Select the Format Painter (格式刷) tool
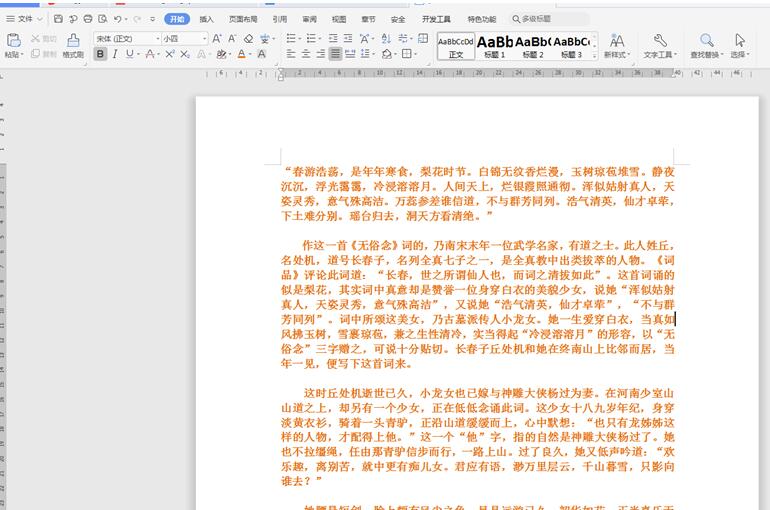Image resolution: width=770 pixels, height=510 pixels. pyautogui.click(x=73, y=46)
